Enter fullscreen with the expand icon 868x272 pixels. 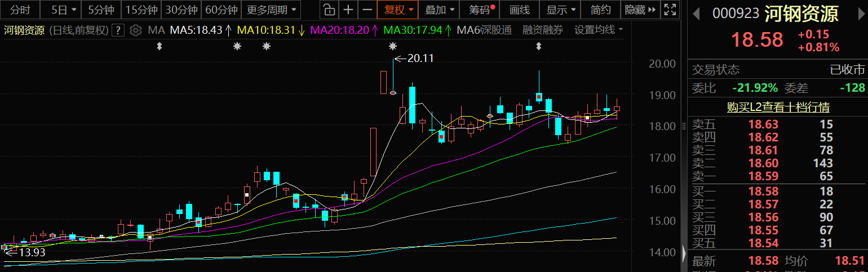[670, 10]
